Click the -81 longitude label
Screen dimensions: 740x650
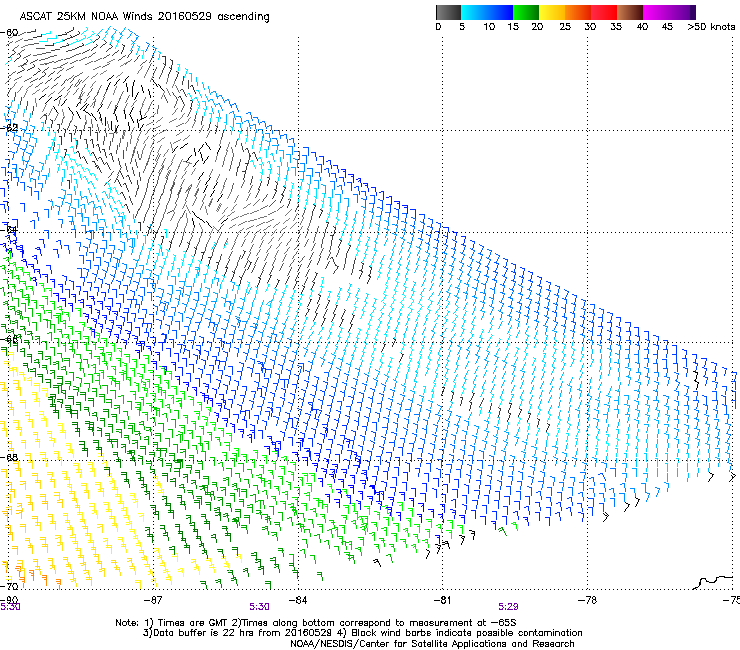(x=442, y=599)
